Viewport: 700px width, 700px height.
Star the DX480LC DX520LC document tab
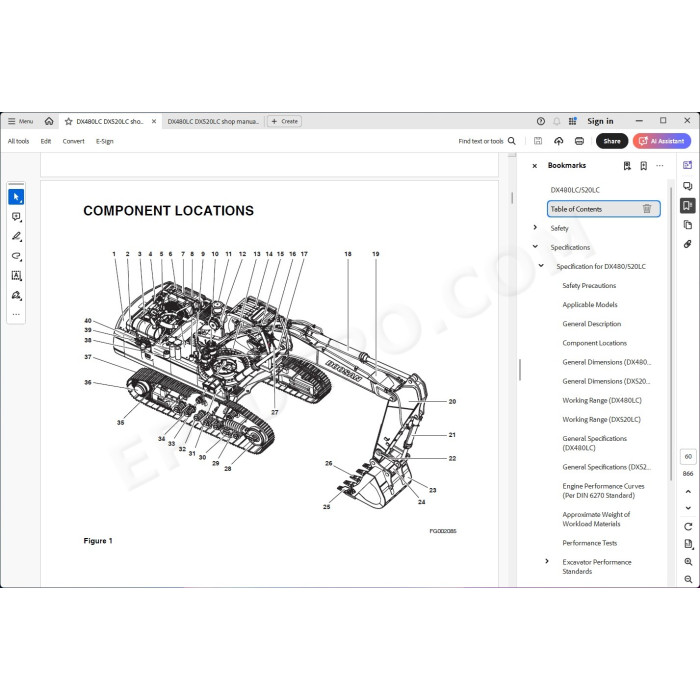point(68,121)
